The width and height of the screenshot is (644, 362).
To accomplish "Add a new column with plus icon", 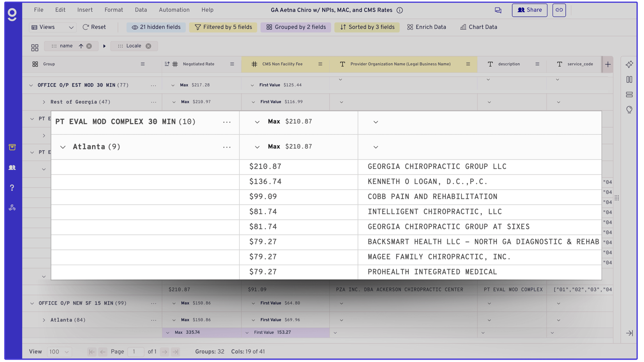I will (x=608, y=64).
